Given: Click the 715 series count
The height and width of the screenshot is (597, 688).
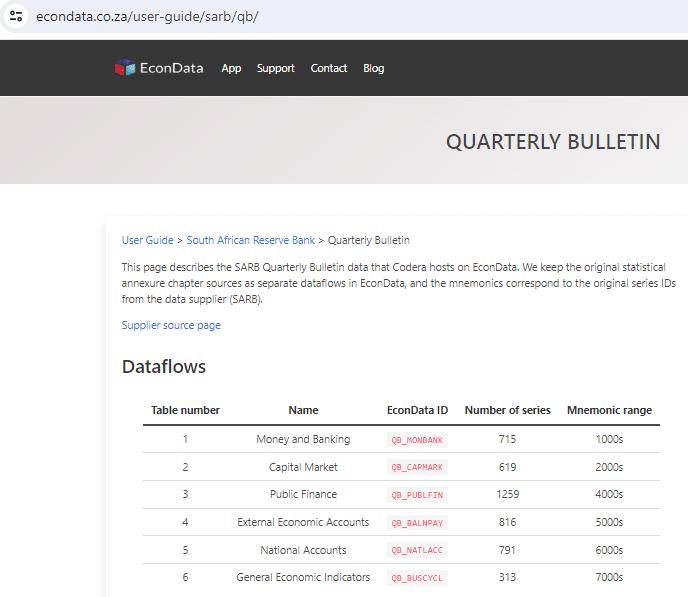Looking at the screenshot, I should pyautogui.click(x=507, y=439).
